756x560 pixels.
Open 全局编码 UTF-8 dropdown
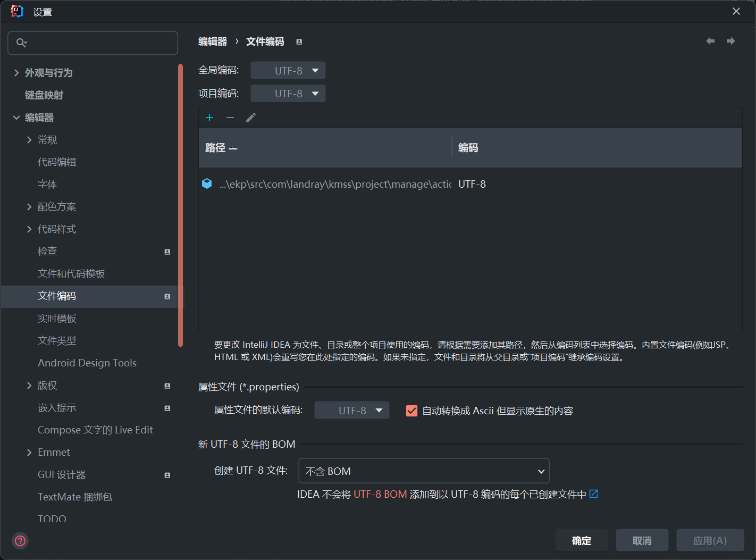tap(288, 70)
